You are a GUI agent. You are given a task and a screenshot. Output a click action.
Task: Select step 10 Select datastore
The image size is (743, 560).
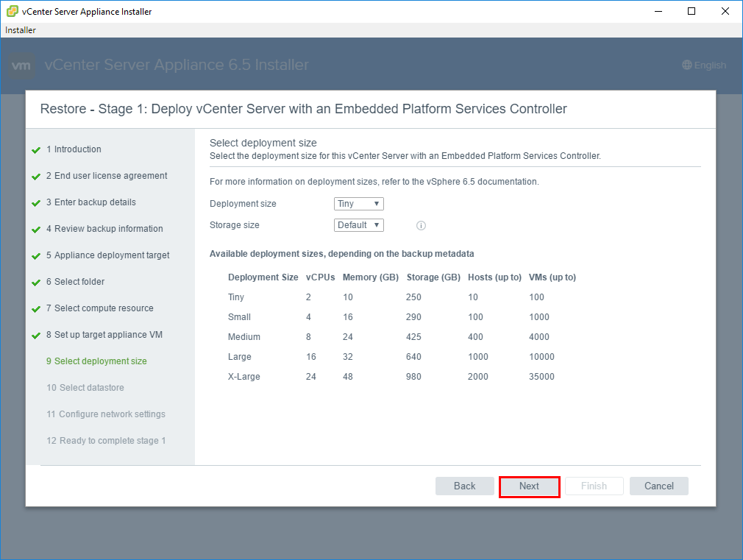[85, 388]
